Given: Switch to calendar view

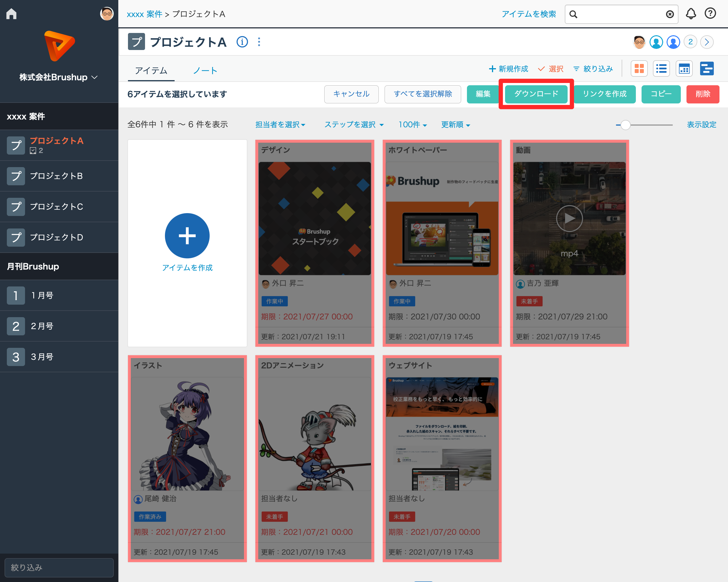Looking at the screenshot, I should click(684, 69).
